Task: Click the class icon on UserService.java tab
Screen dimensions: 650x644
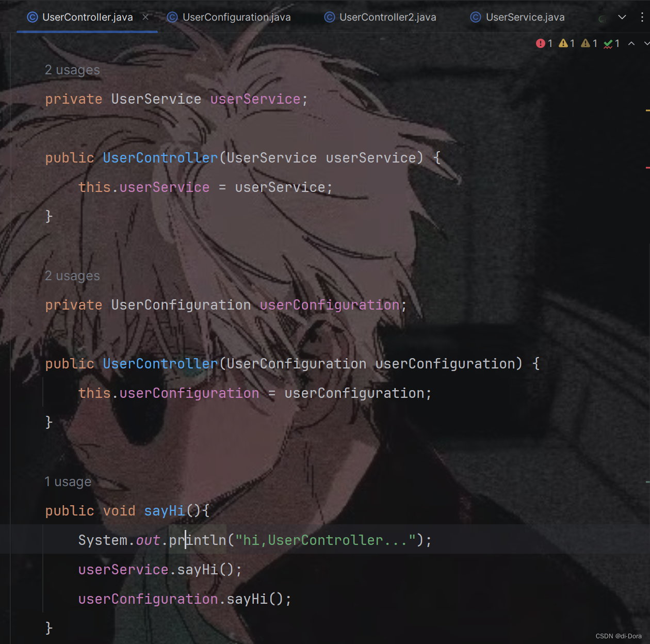Action: point(476,17)
